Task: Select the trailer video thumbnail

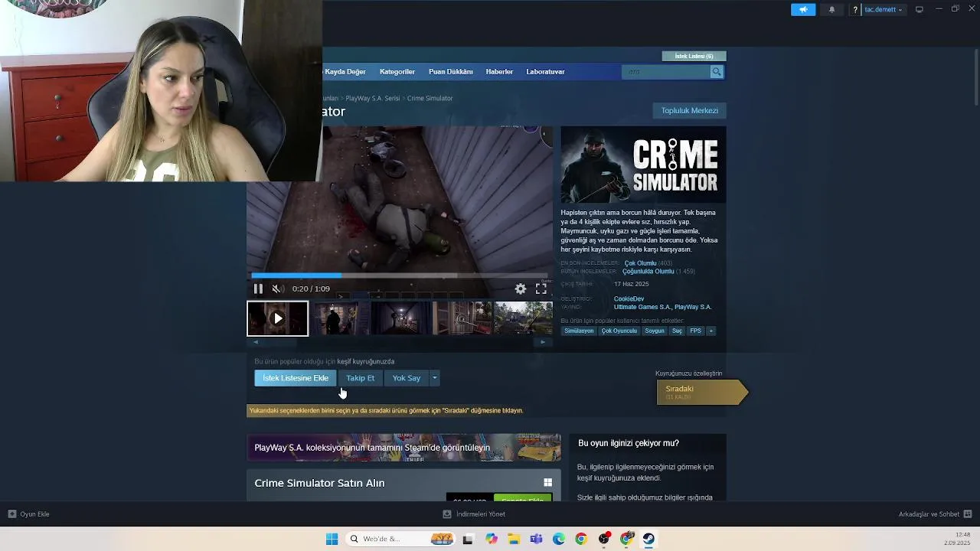Action: [x=277, y=318]
